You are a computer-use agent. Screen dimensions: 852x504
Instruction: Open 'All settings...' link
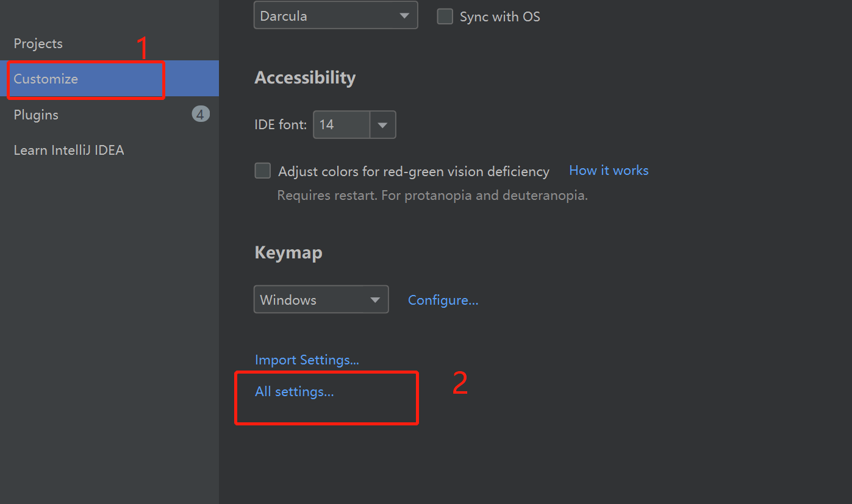click(x=295, y=391)
